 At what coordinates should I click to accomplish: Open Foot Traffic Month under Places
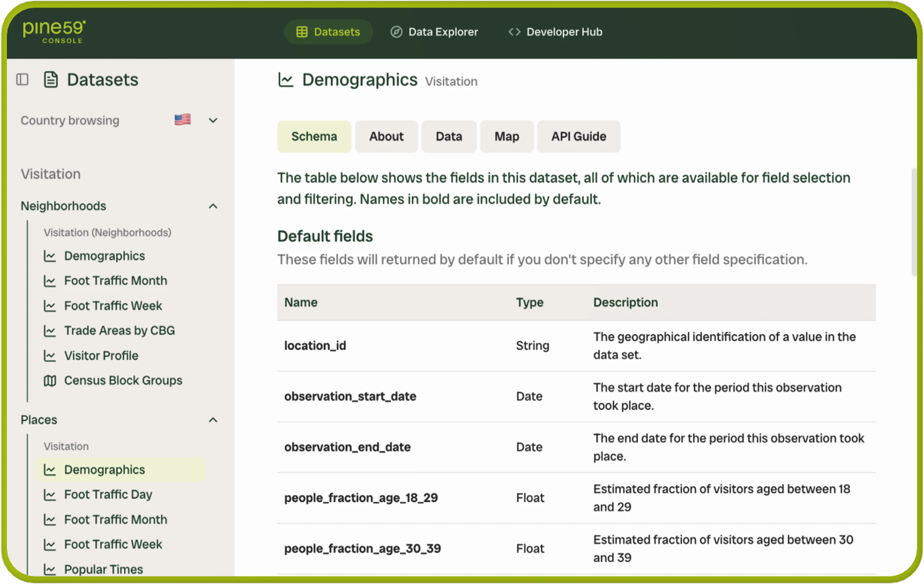coord(116,519)
